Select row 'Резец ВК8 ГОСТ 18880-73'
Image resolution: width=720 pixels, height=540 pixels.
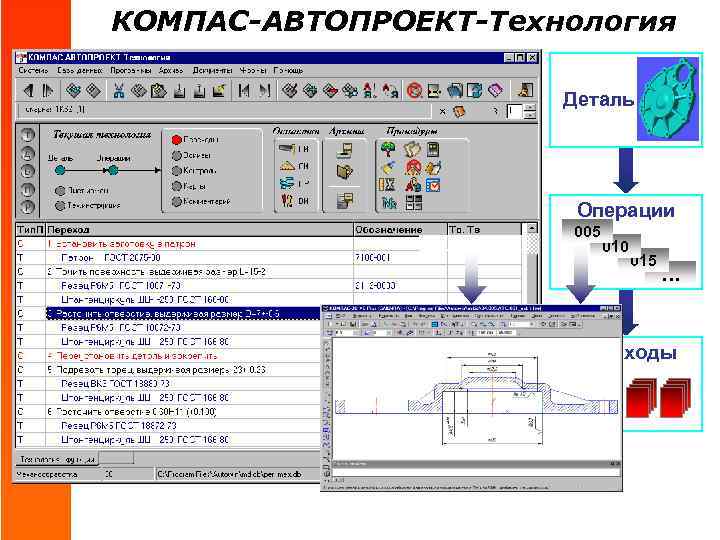(x=168, y=384)
